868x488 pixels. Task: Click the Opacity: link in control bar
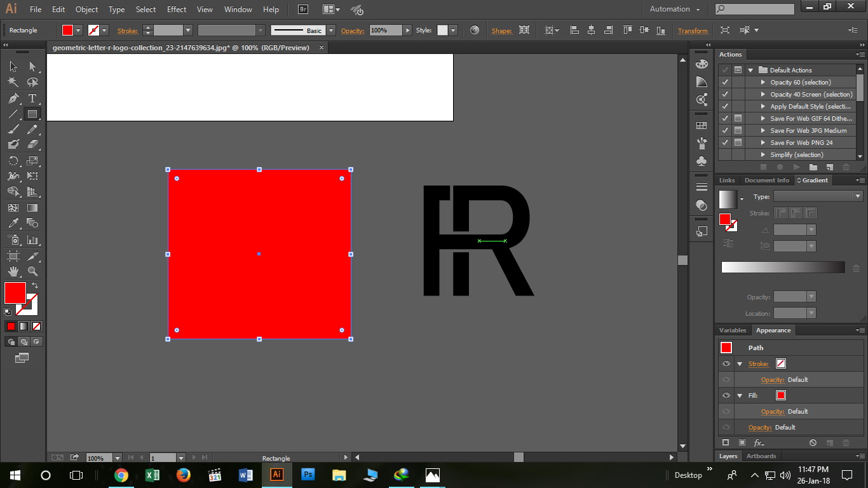tap(353, 30)
